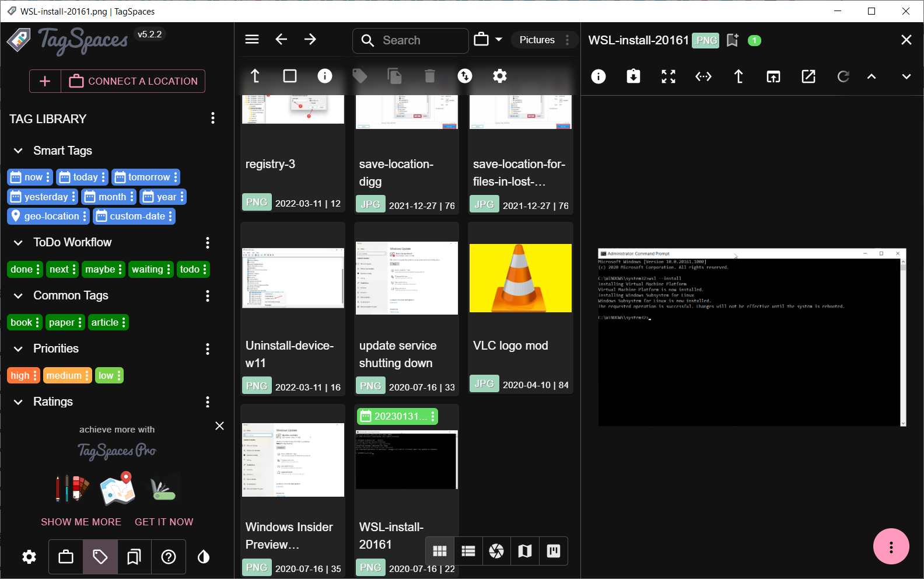924x579 pixels.
Task: Open file in new window
Action: pos(773,76)
